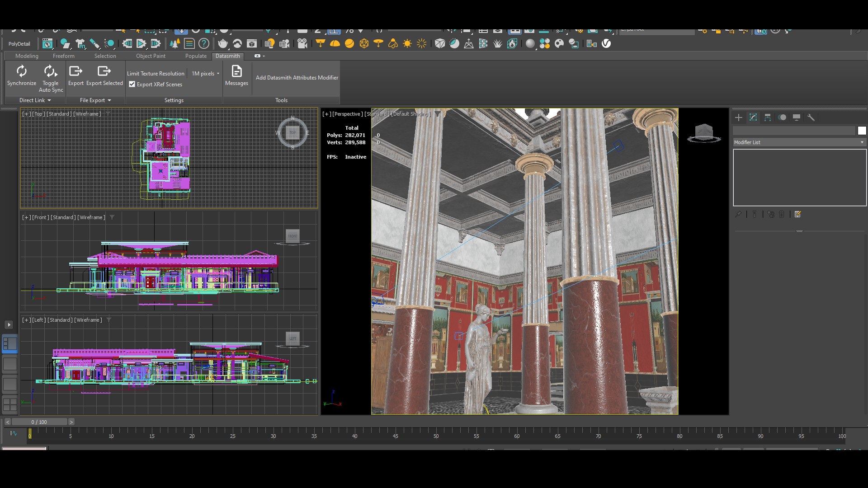Open the Hierarchy tab in command panel
The width and height of the screenshot is (868, 488).
(768, 117)
